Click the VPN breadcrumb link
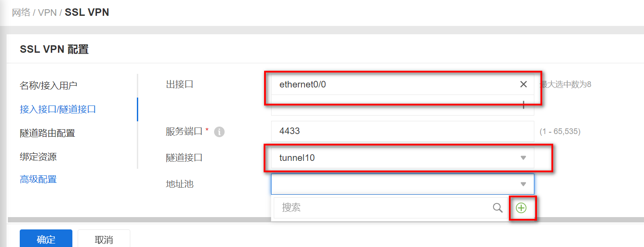 [x=47, y=12]
